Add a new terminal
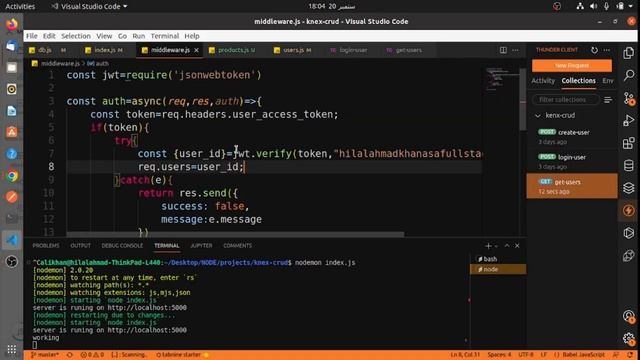 488,246
